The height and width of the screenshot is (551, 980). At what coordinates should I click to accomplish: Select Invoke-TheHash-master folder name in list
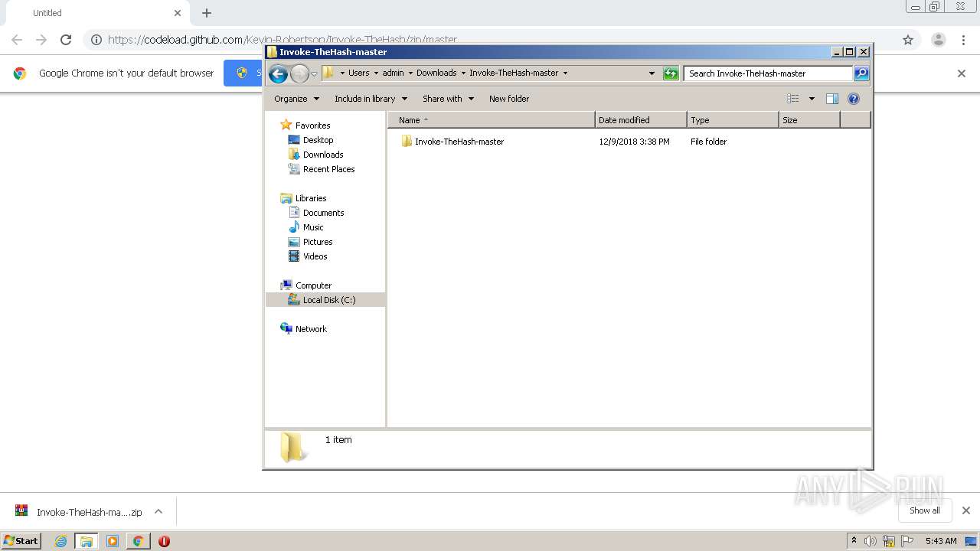(x=459, y=142)
